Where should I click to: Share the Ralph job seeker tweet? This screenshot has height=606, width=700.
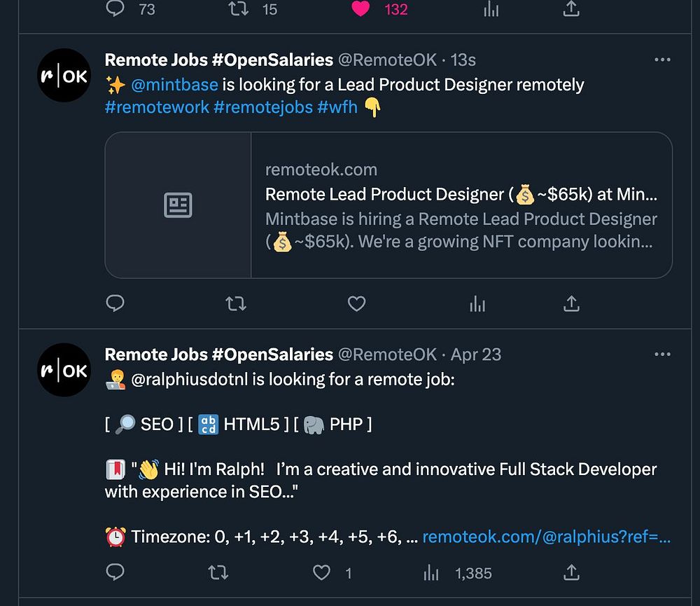(571, 573)
